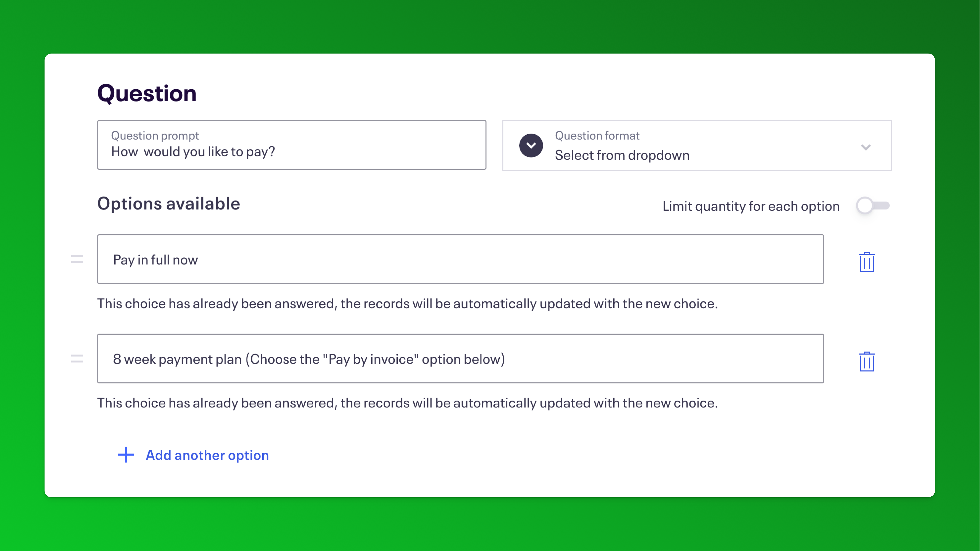Click the "Question format" field label
This screenshot has width=980, height=551.
click(597, 135)
